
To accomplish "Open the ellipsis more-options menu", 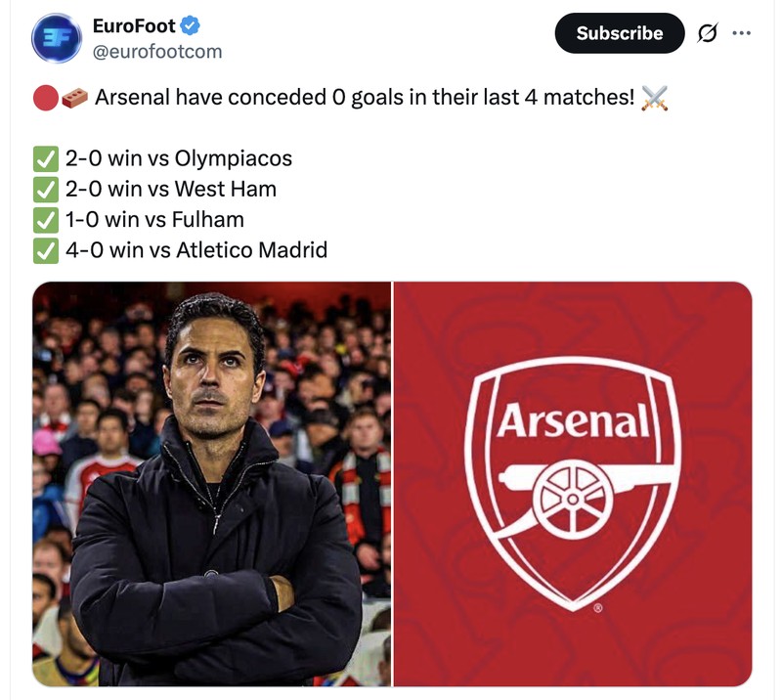I will coord(740,32).
